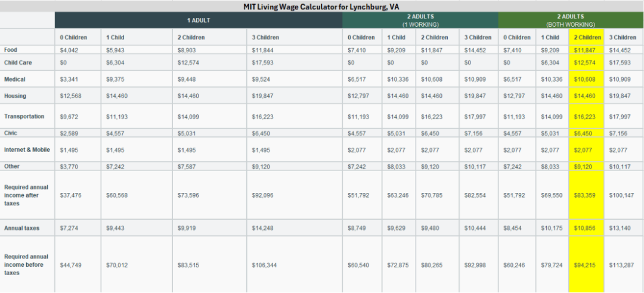This screenshot has width=644, height=293.
Task: Click the "Medical" row label
Action: (15, 79)
